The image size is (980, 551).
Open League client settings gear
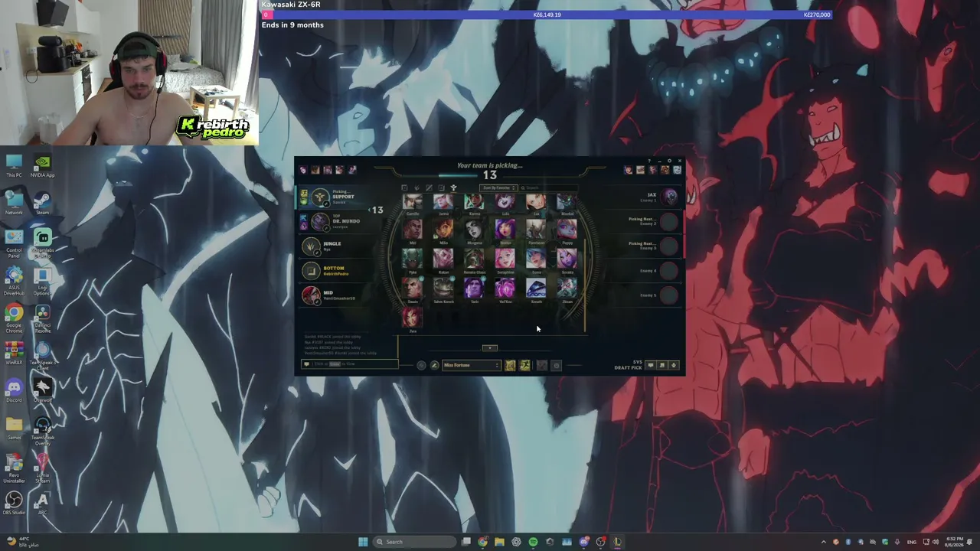click(x=669, y=161)
